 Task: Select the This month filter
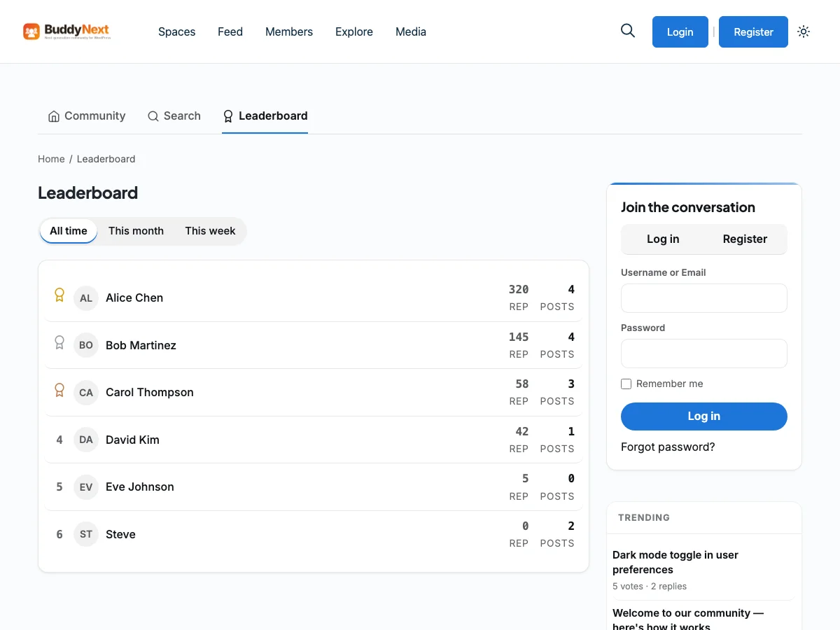136,231
